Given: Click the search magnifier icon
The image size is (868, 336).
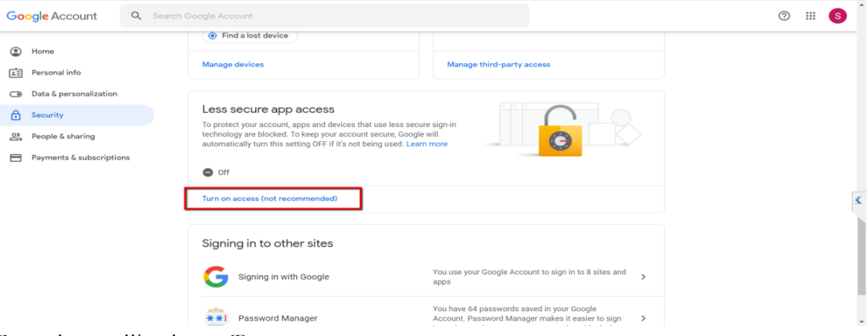Looking at the screenshot, I should pos(137,15).
